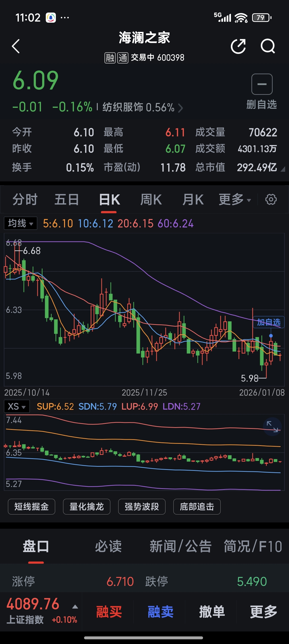This screenshot has height=644, width=289.
Task: Tap current price 6.09
Action: pyautogui.click(x=35, y=81)
